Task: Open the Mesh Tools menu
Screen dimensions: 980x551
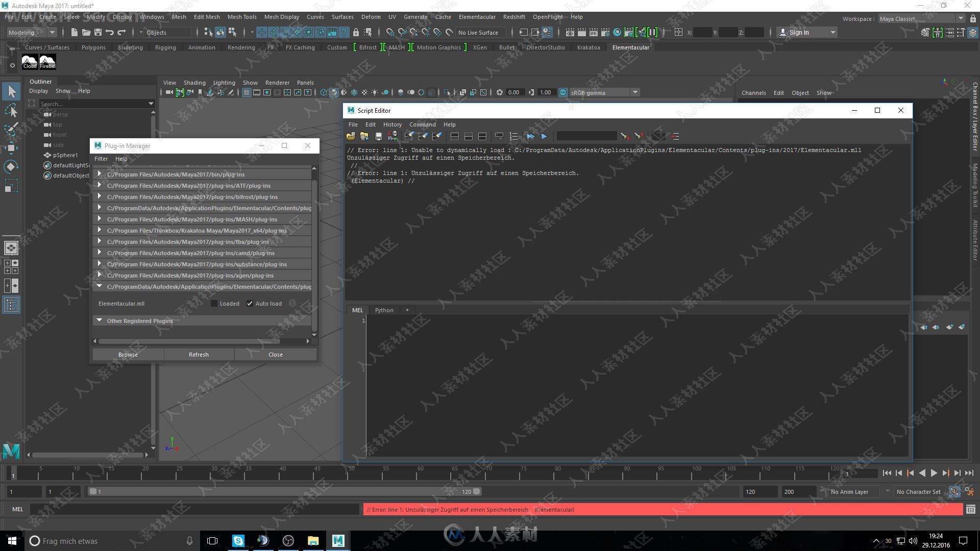Action: coord(242,17)
